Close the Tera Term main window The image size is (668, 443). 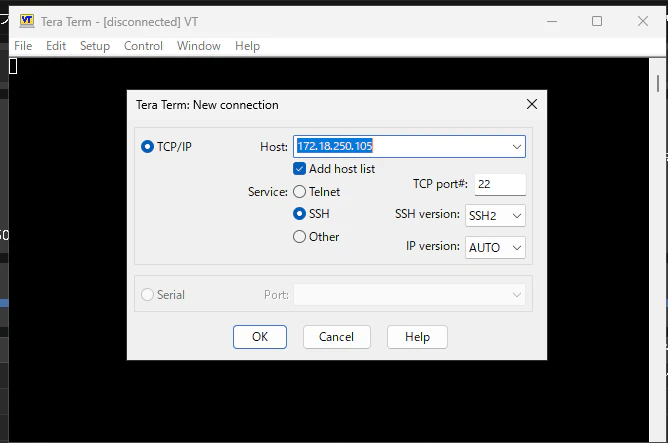coord(643,21)
